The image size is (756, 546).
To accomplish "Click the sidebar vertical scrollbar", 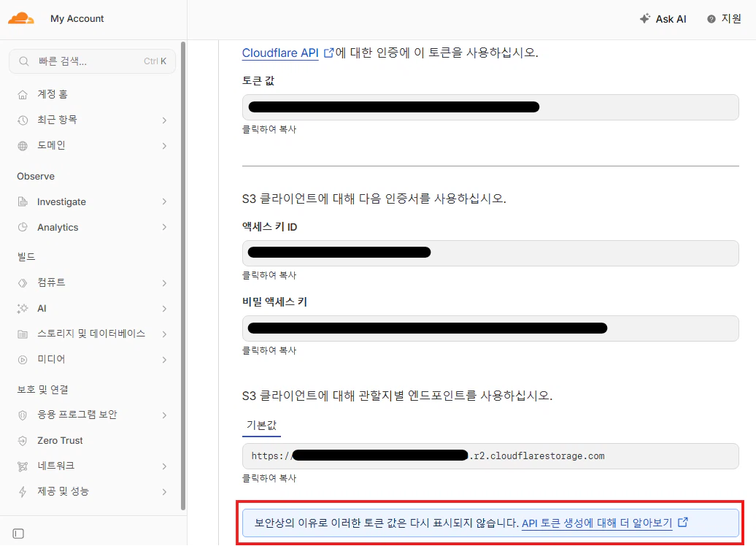I will click(183, 275).
